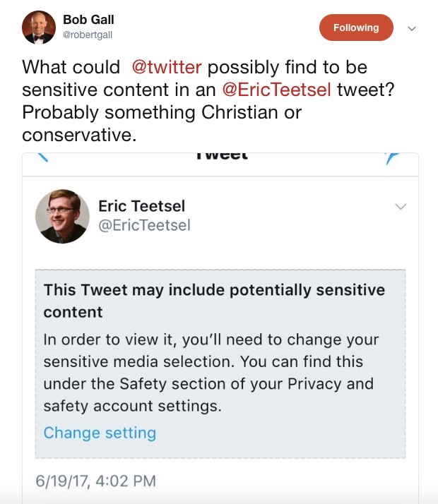
Task: Click the sensitive content warning heading
Action: (x=213, y=300)
